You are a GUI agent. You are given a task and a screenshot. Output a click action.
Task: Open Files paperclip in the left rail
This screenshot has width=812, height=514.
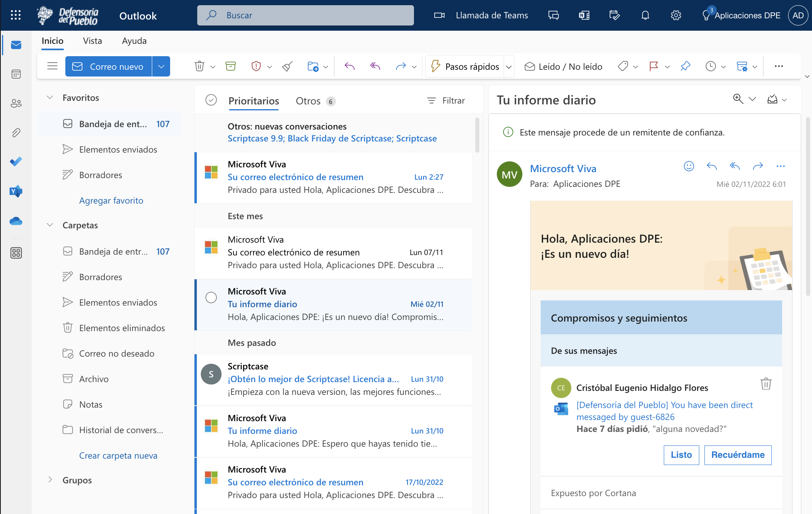click(x=16, y=133)
